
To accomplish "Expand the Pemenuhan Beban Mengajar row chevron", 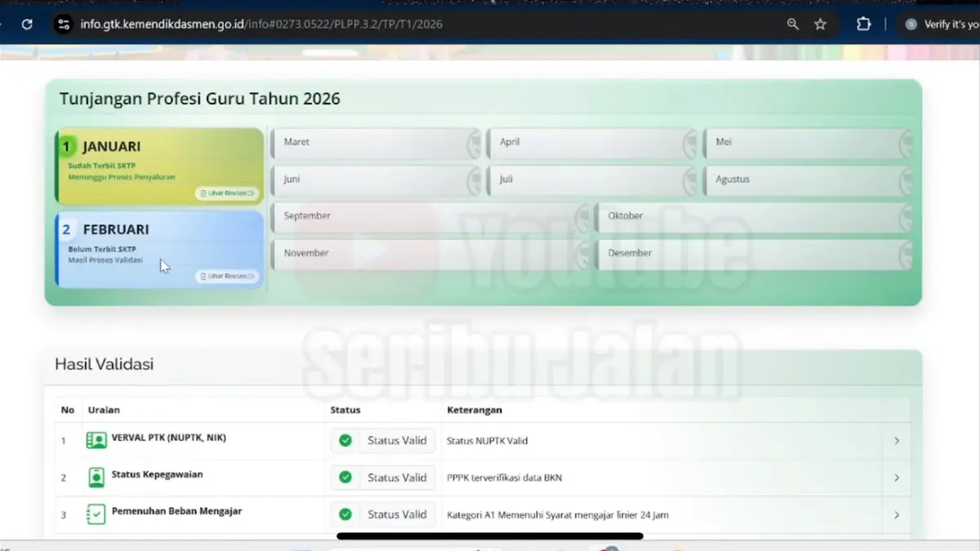I will point(897,514).
